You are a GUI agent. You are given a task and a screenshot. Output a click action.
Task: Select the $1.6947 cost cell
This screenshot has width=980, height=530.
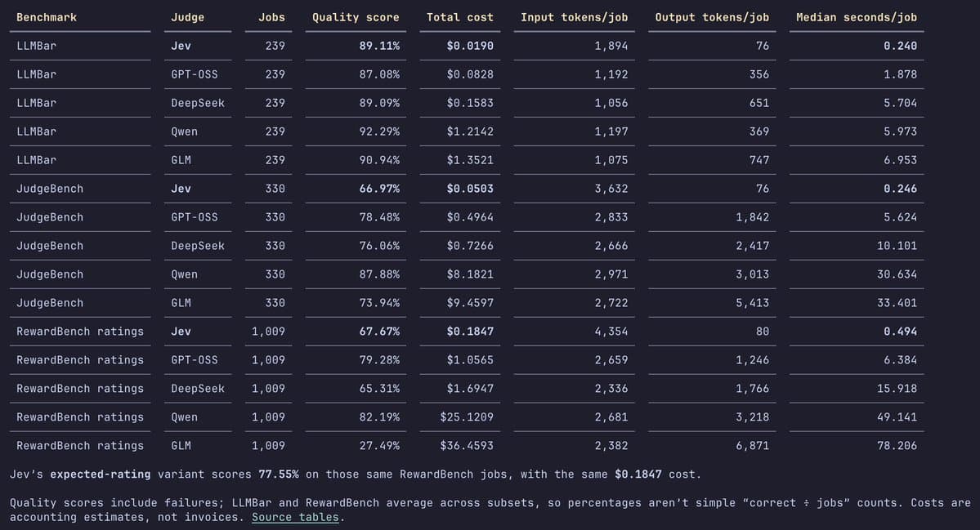pos(470,389)
